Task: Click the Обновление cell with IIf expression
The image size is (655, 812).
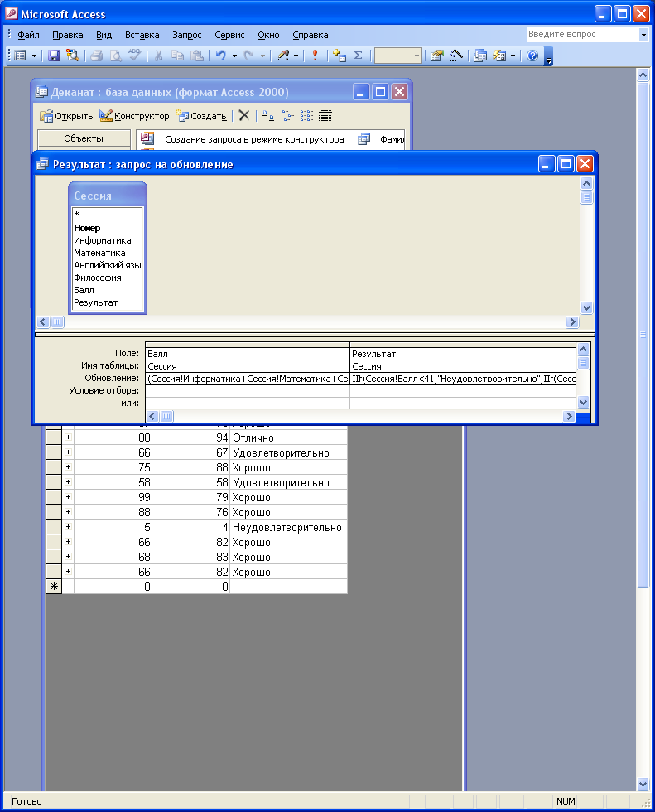Action: pos(464,379)
